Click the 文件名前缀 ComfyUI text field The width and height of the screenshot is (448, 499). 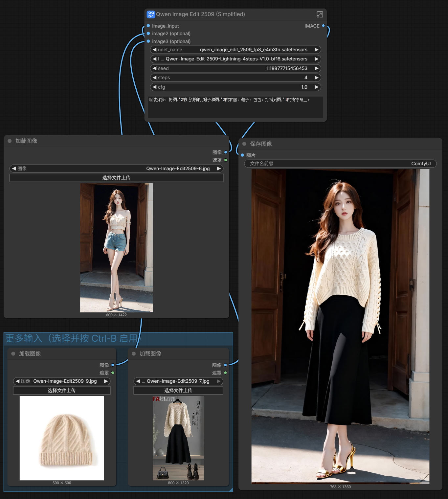click(x=340, y=164)
